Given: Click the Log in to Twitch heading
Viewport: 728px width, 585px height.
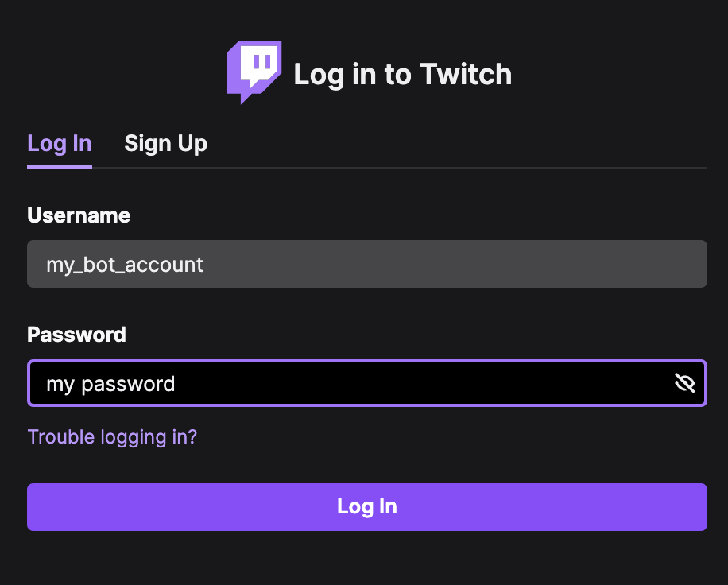Looking at the screenshot, I should click(402, 75).
